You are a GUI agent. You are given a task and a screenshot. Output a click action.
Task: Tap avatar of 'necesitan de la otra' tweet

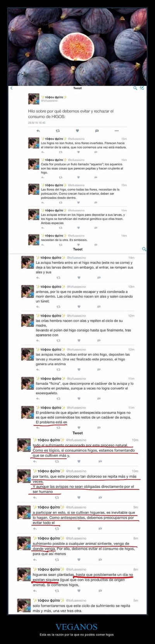coord(33,239)
